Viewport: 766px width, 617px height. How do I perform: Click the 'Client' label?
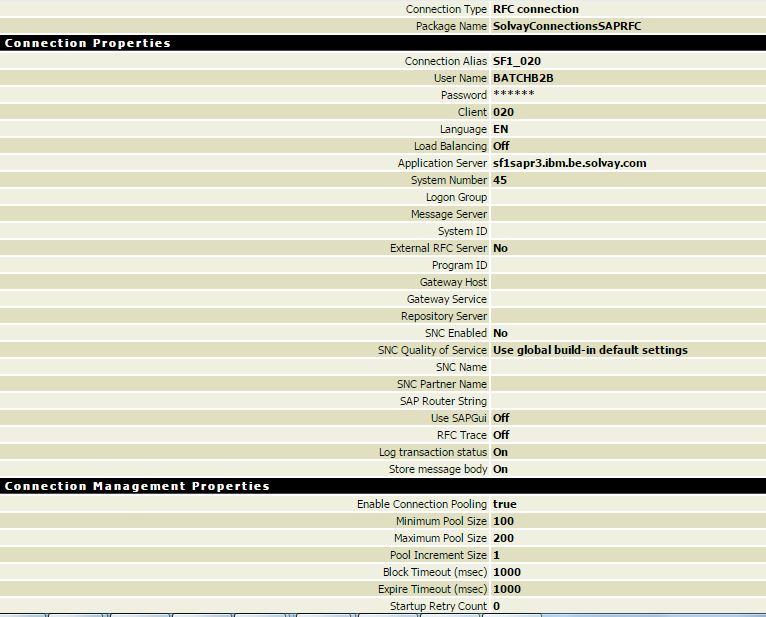tap(472, 112)
